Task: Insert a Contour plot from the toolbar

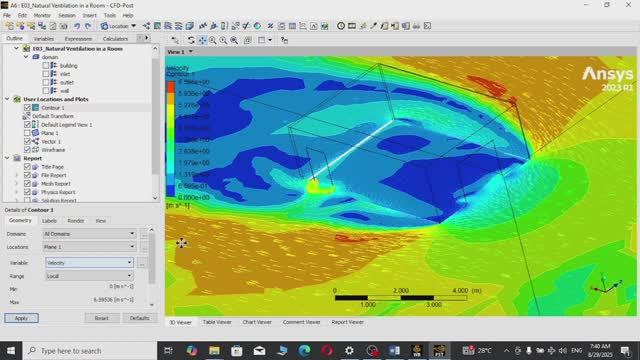Action: point(158,26)
